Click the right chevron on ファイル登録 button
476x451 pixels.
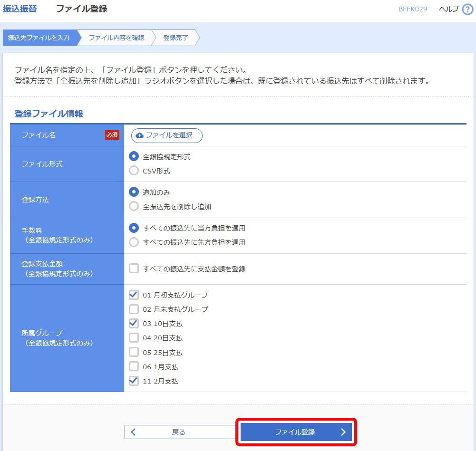pos(343,432)
